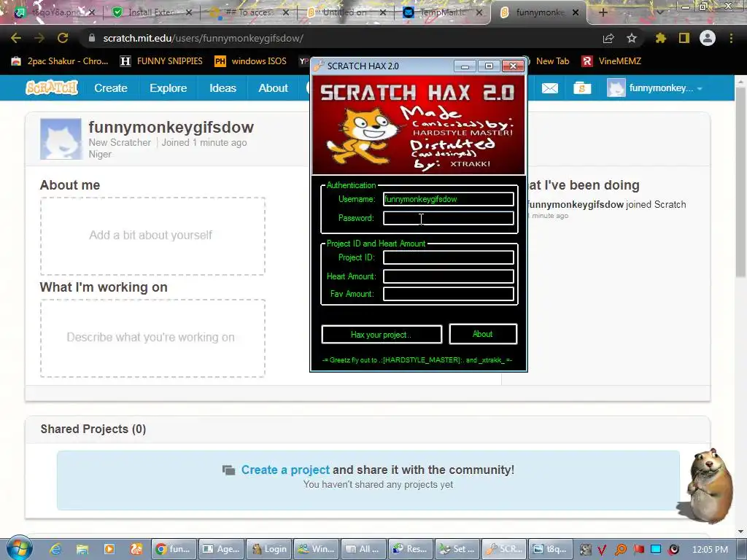Screen dimensions: 747x560
Task: Maximize the Scratch Hax 2.0 window
Action: [489, 66]
